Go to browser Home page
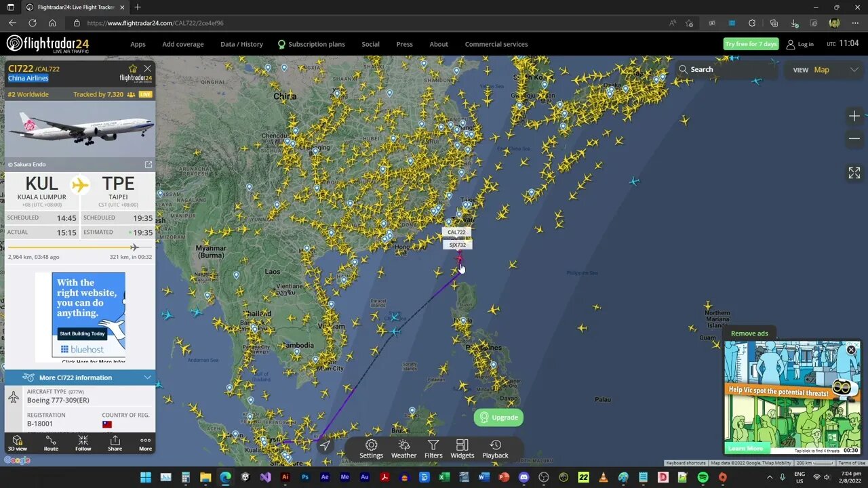This screenshot has width=868, height=488. pyautogui.click(x=52, y=22)
